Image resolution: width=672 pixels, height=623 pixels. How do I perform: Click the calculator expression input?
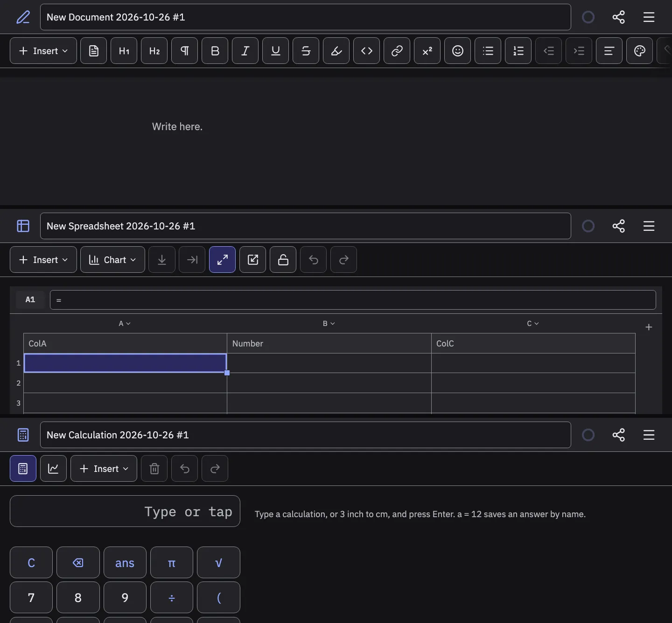pyautogui.click(x=125, y=512)
